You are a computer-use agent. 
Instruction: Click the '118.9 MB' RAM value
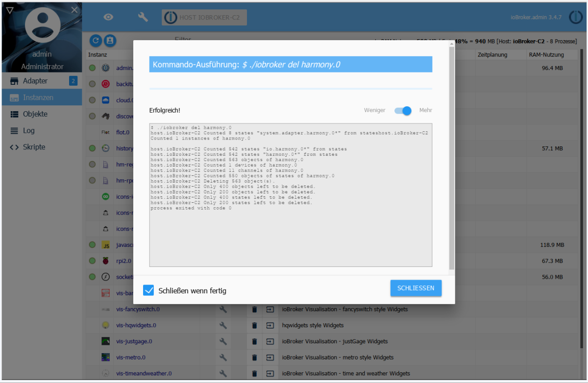coord(553,245)
